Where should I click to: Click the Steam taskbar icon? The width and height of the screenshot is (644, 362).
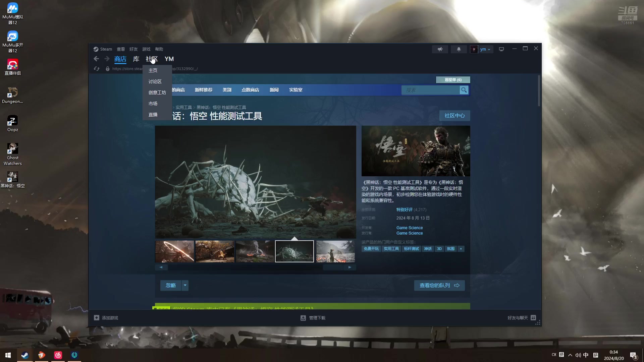(25, 355)
